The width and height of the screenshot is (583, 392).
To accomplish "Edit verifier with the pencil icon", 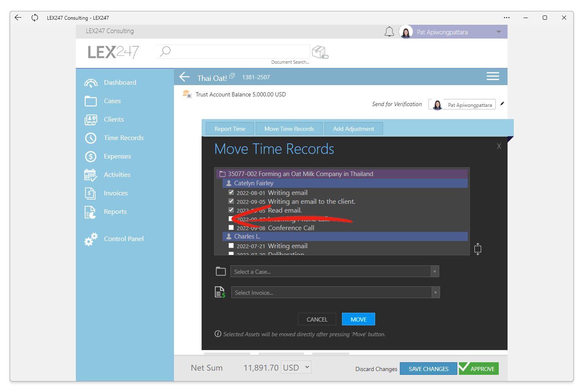I will (502, 104).
